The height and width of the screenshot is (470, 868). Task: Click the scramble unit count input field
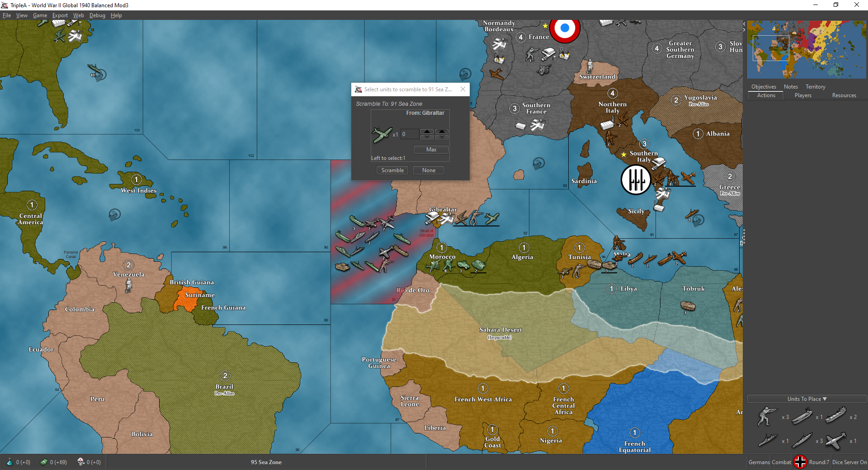409,134
